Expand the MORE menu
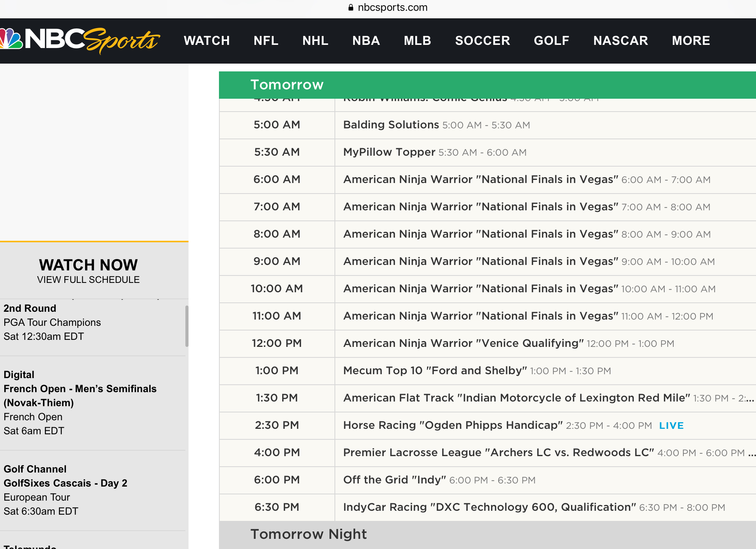 click(691, 41)
